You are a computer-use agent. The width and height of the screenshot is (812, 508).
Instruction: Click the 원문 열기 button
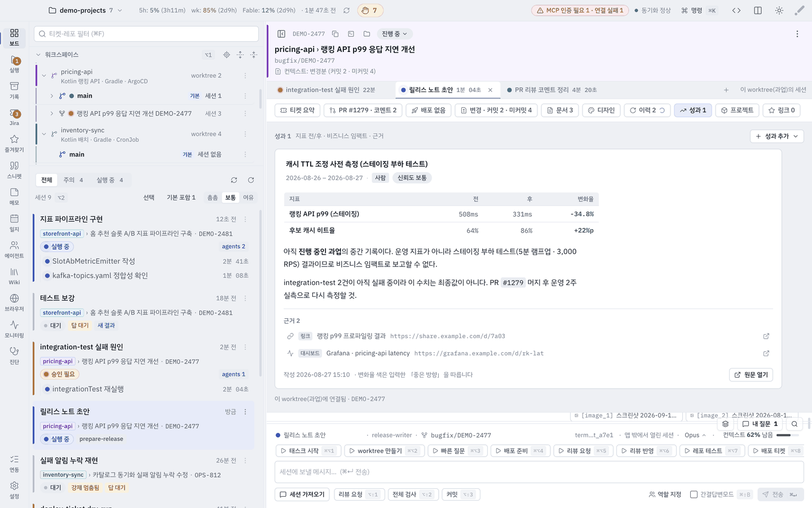click(751, 375)
